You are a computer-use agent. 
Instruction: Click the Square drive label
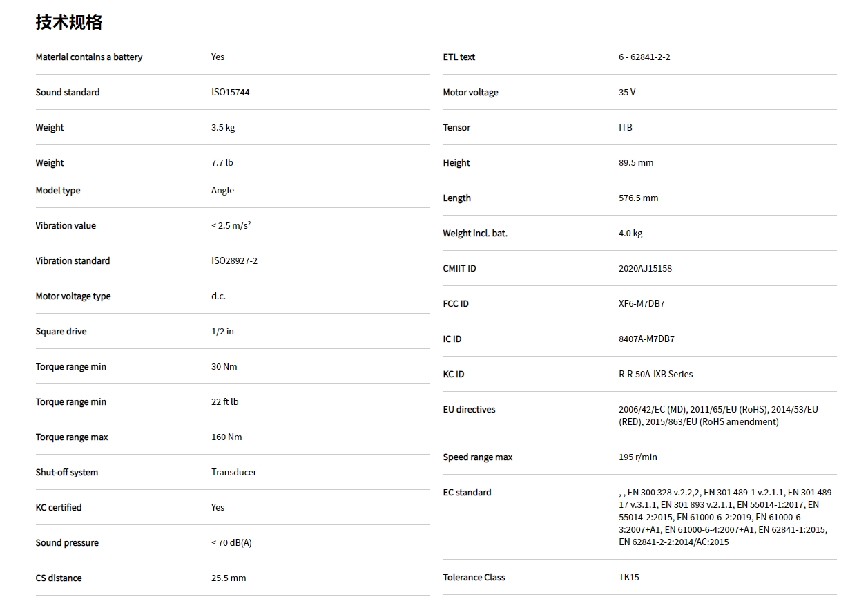click(x=61, y=331)
